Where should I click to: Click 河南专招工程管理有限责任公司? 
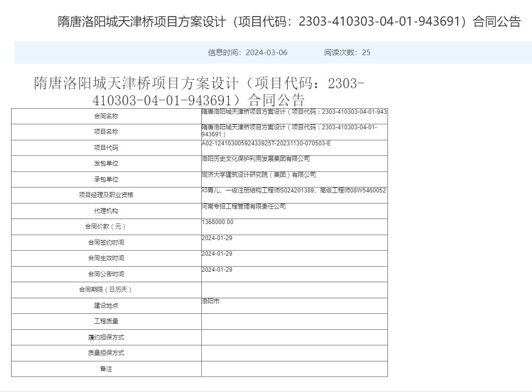coord(243,206)
